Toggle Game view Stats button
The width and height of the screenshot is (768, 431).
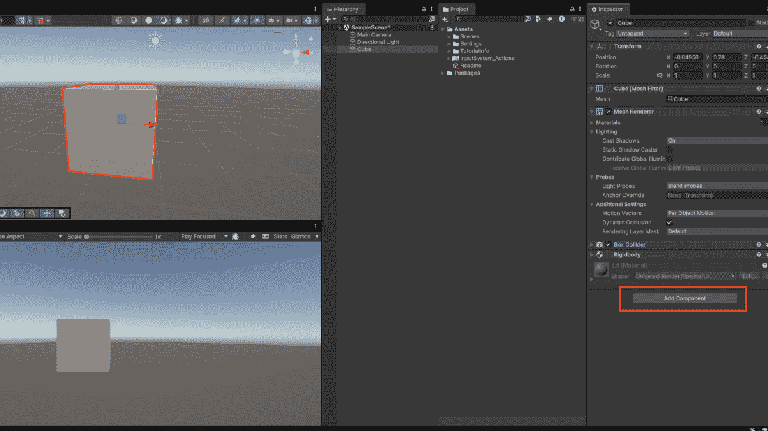click(280, 237)
